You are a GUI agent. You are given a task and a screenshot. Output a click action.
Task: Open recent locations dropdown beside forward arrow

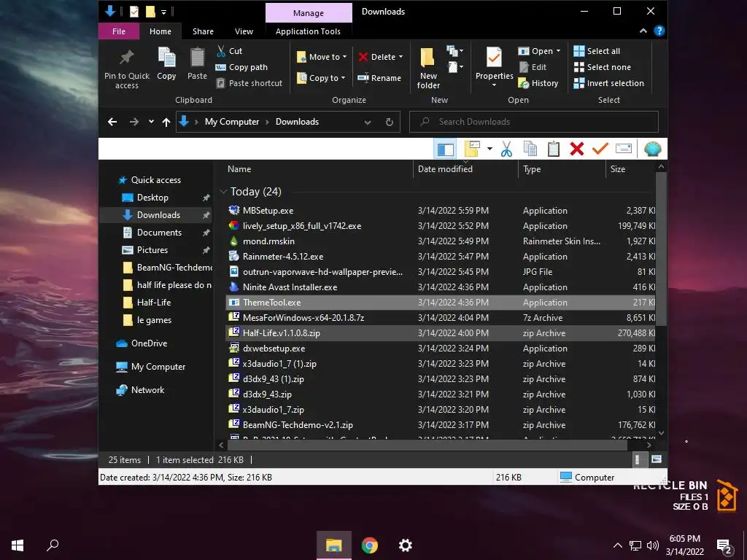151,122
